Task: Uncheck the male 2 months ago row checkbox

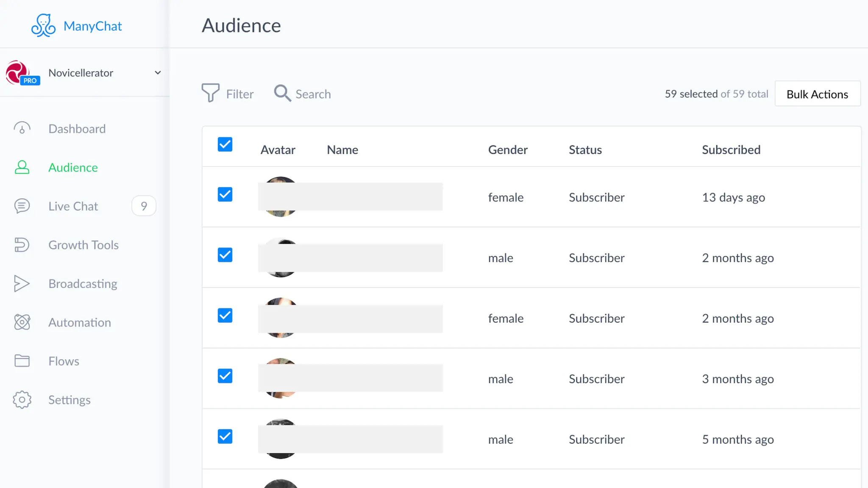Action: pyautogui.click(x=225, y=255)
